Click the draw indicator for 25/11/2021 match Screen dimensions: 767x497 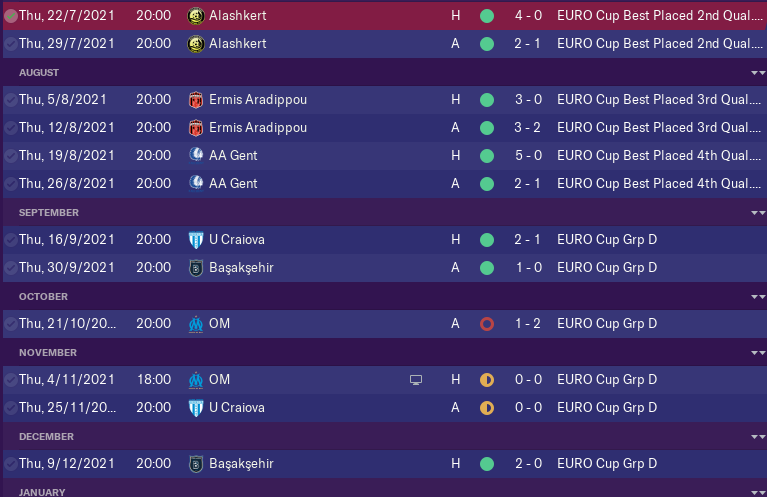coord(487,408)
